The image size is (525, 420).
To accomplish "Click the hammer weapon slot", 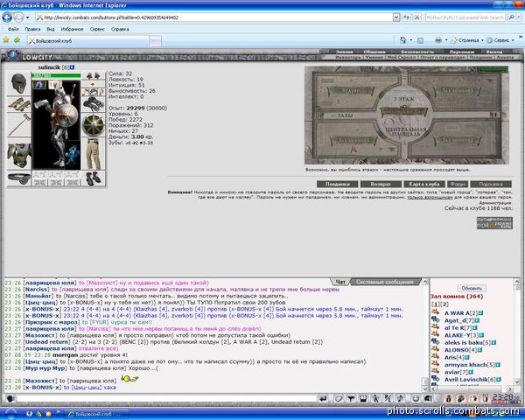I will (x=18, y=125).
